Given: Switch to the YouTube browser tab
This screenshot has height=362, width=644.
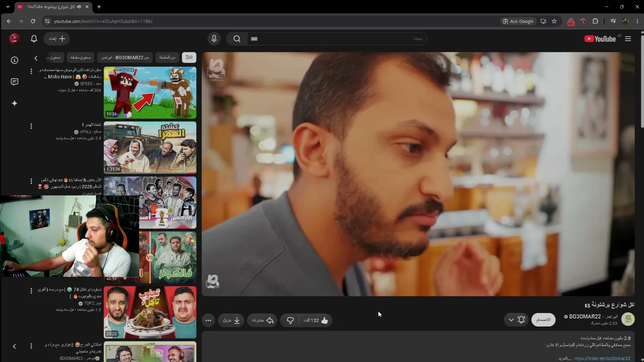Looking at the screenshot, I should (52, 7).
